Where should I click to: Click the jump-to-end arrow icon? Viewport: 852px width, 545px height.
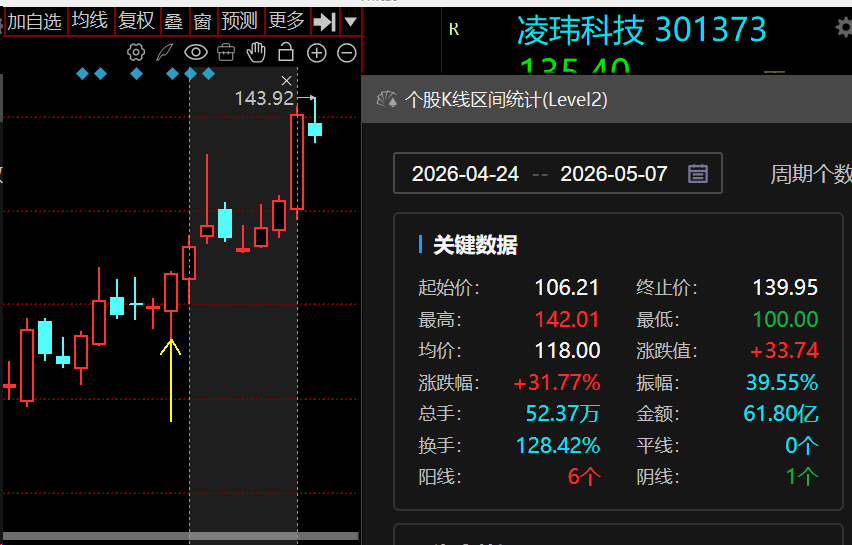(x=325, y=22)
